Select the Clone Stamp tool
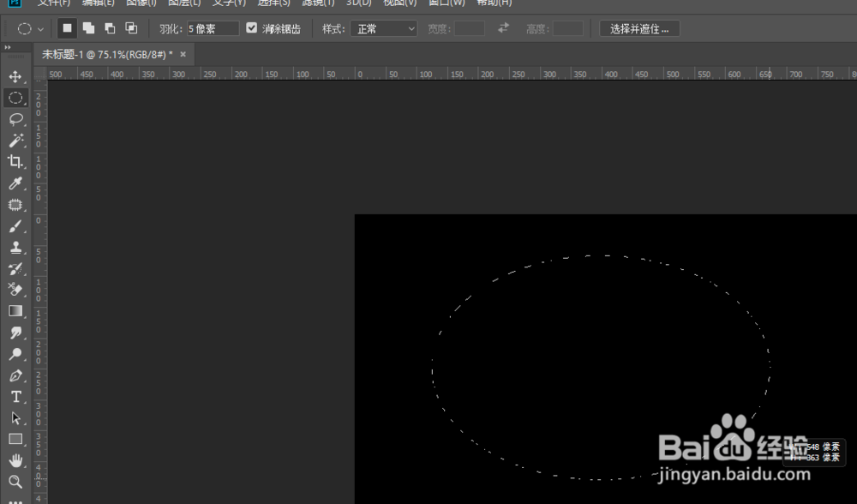Screen dimensions: 857x504 (x=15, y=247)
